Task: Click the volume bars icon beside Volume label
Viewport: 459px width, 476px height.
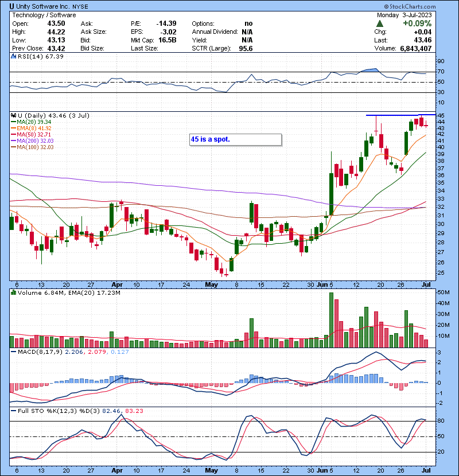Action: tap(13, 292)
